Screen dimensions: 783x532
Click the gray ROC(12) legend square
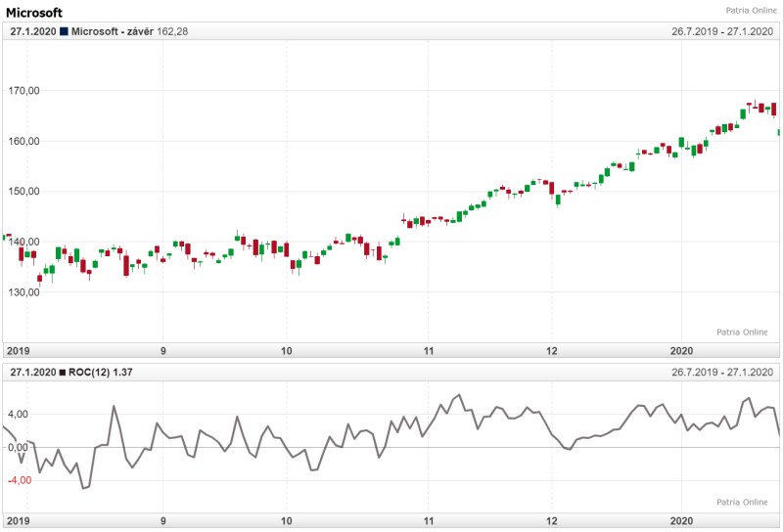[65, 373]
